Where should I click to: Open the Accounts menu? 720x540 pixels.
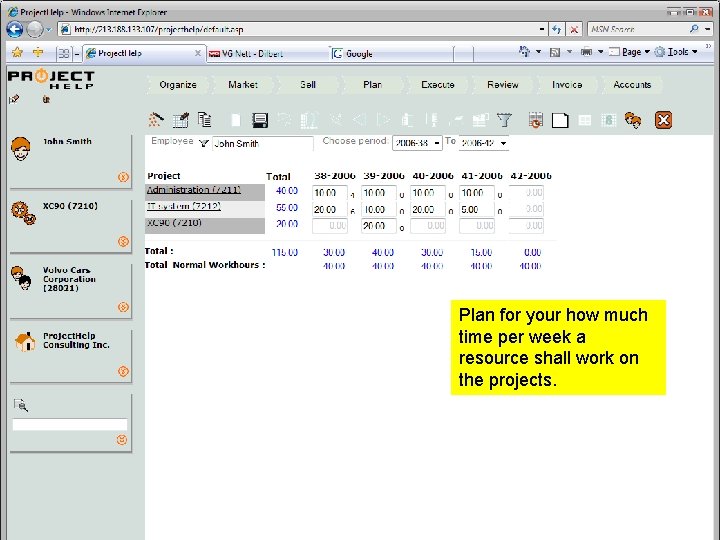[632, 84]
